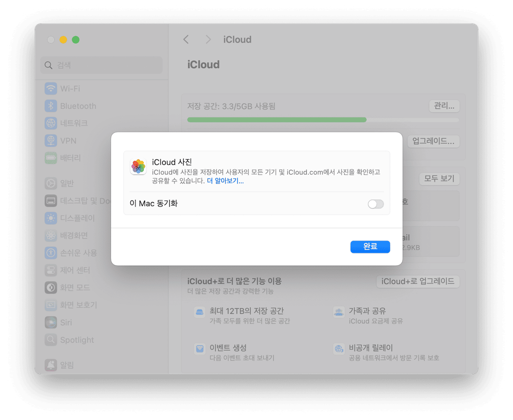513x420 pixels.
Task: Toggle the 이 Mac 동기화 switch
Action: click(x=375, y=204)
